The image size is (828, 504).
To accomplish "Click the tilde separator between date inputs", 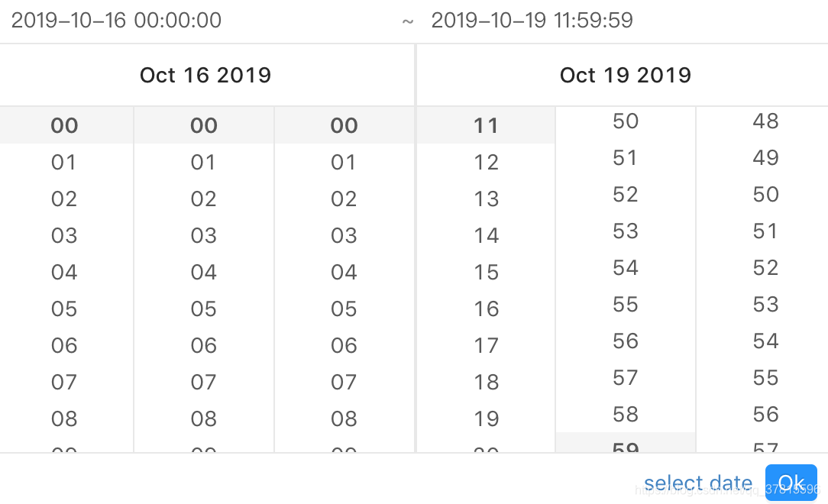I will pyautogui.click(x=407, y=20).
